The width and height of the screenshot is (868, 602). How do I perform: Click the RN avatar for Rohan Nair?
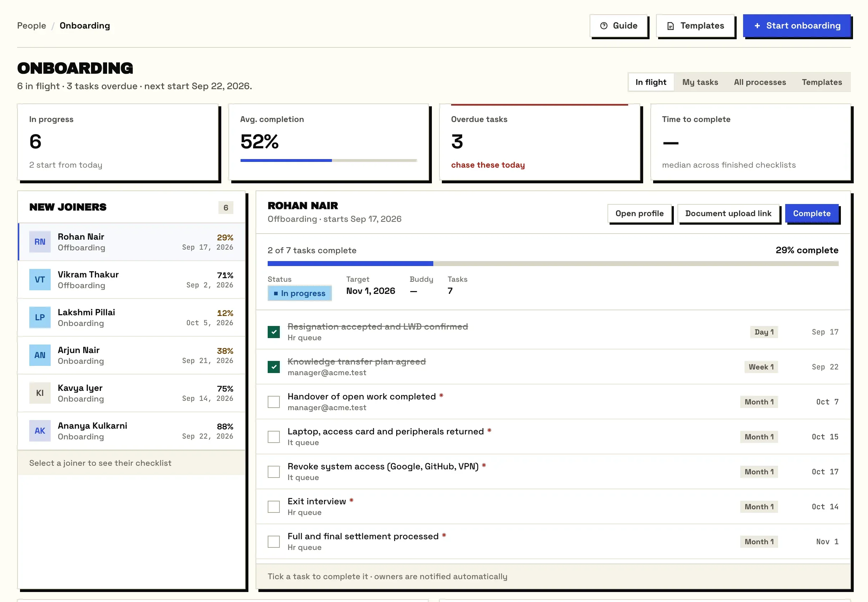[40, 242]
